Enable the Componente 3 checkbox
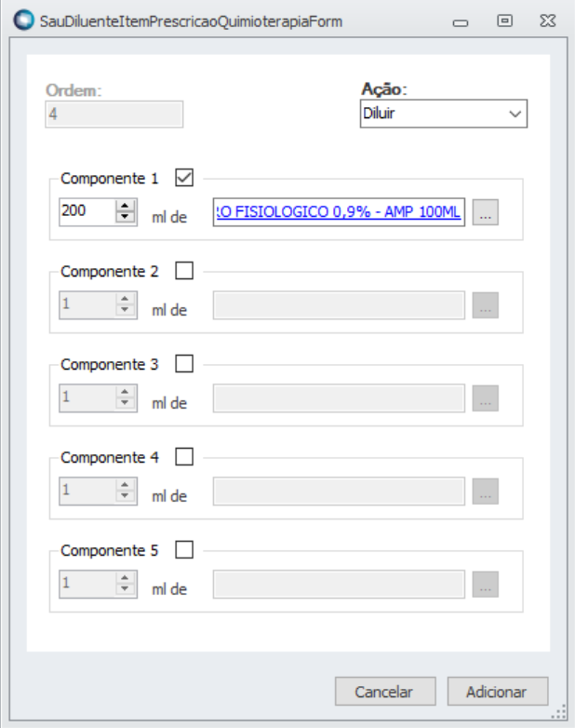The width and height of the screenshot is (575, 728). (x=184, y=364)
